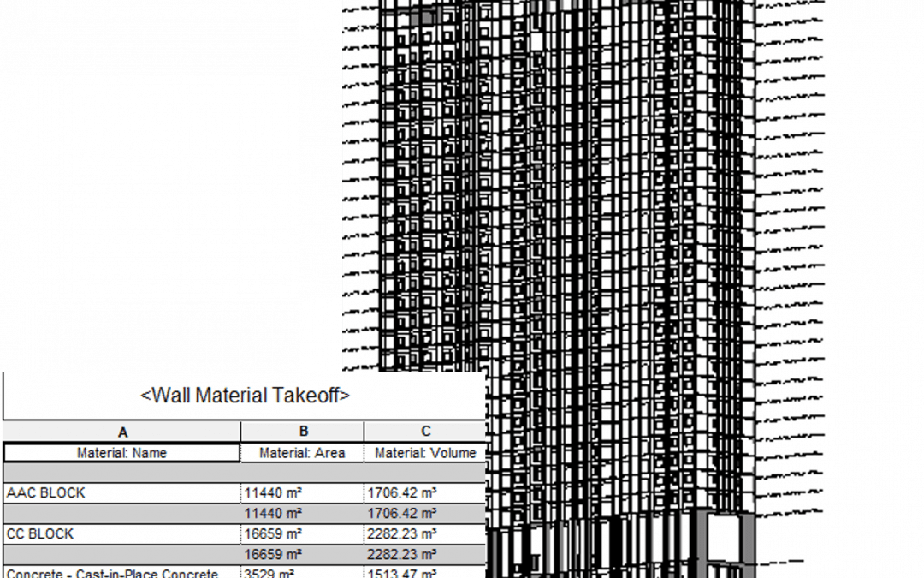Viewport: 924px width, 578px height.
Task: Click the 1706.42 m³ volume for AAC BLOCK
Action: 402,492
